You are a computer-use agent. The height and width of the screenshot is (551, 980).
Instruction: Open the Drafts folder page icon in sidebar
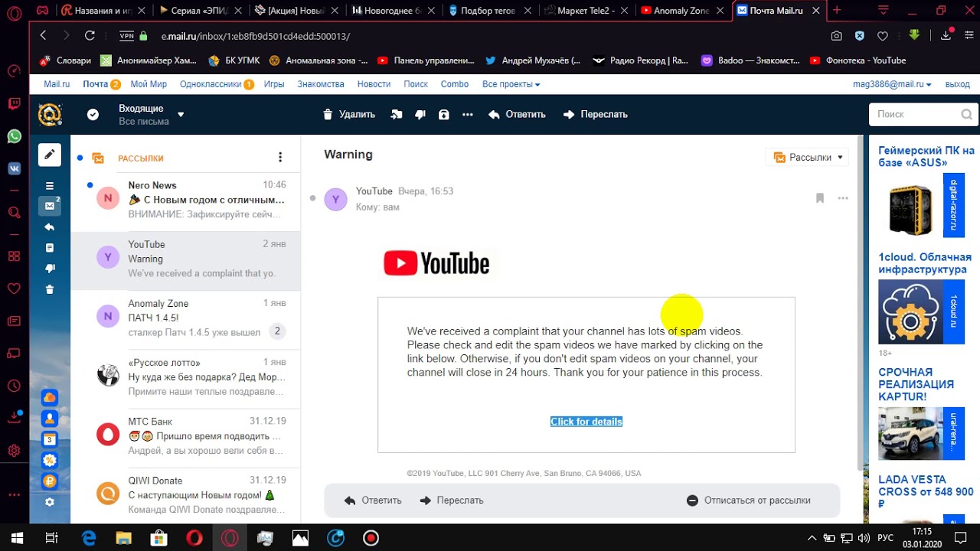pos(50,248)
